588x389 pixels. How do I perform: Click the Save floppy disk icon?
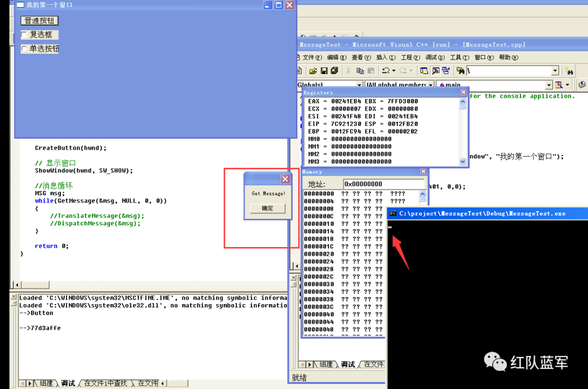coord(324,71)
